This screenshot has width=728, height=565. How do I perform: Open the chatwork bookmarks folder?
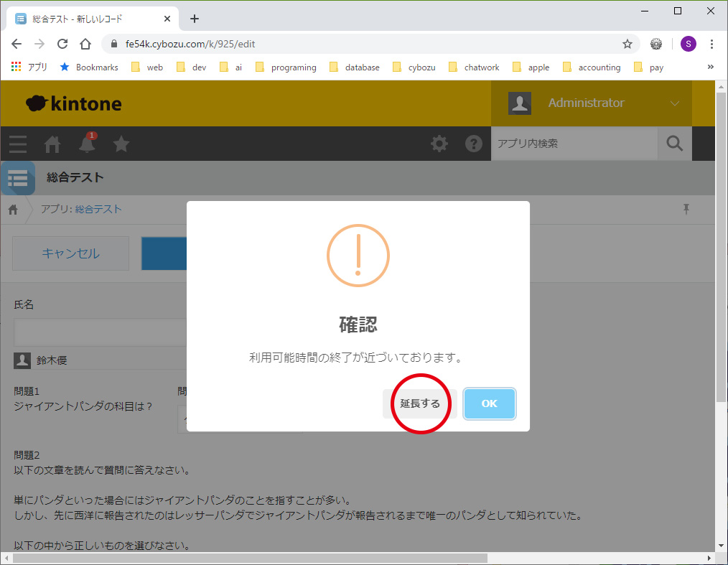pyautogui.click(x=474, y=67)
